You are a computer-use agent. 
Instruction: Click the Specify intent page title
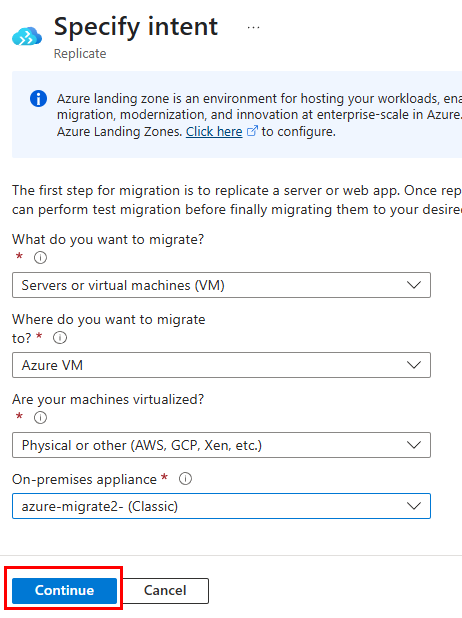tap(136, 27)
